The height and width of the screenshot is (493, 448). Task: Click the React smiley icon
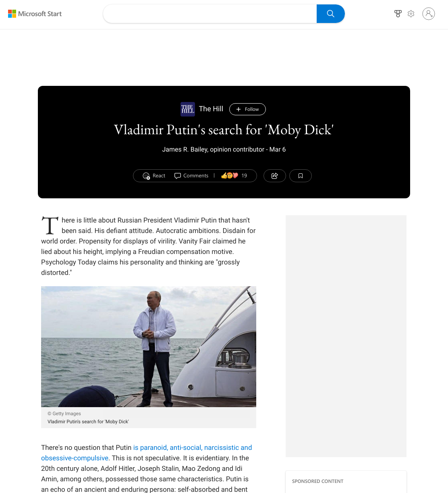pos(146,176)
